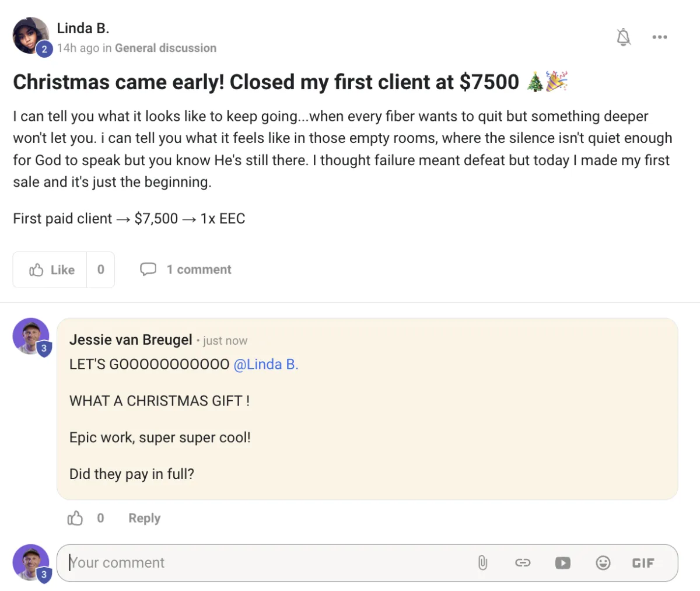700x591 pixels.
Task: Focus the Your comment input field
Action: 268,563
